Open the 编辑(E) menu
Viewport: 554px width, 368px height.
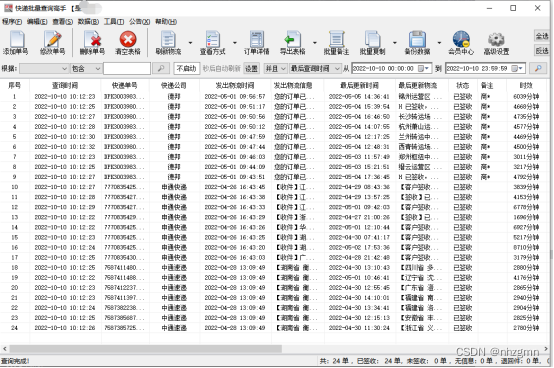click(x=37, y=22)
